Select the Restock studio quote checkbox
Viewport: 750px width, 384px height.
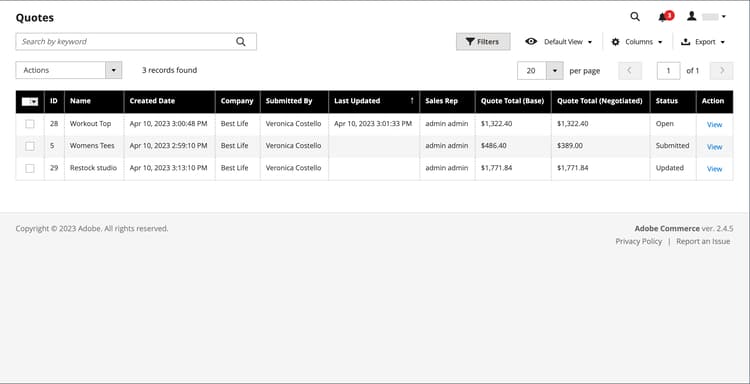point(30,168)
